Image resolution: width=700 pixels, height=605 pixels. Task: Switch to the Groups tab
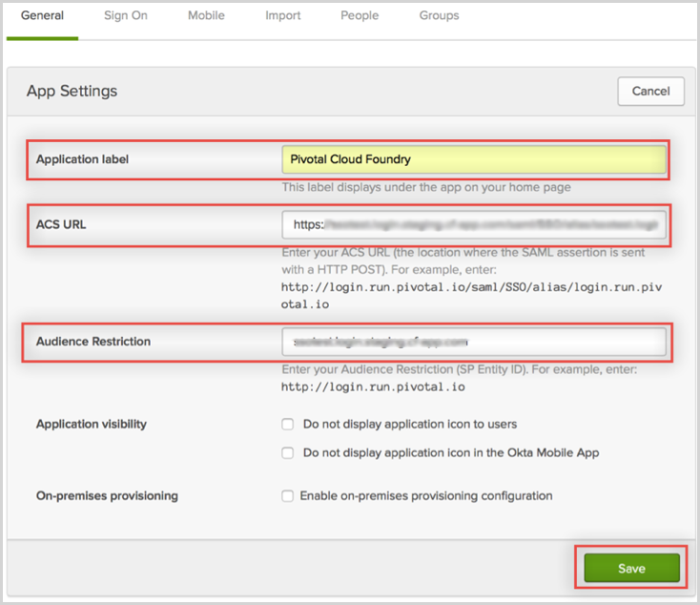(439, 16)
